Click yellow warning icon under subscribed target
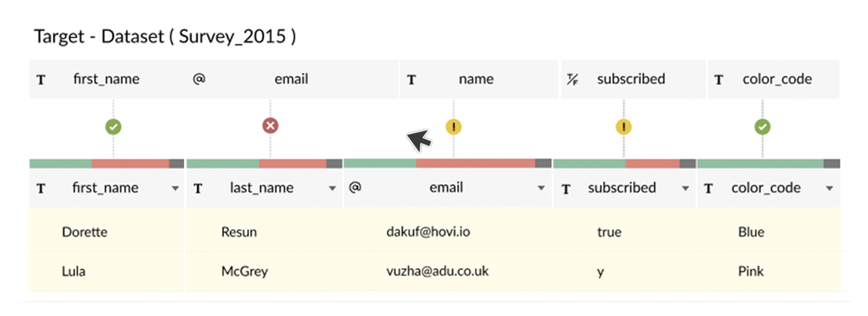Image resolution: width=868 pixels, height=316 pixels. pos(623,128)
